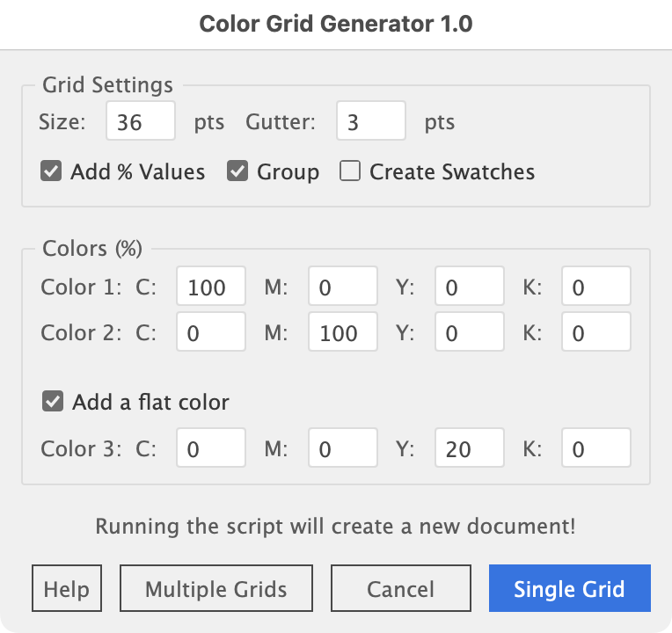Disable the Add a flat color option
The width and height of the screenshot is (672, 633).
pyautogui.click(x=53, y=402)
